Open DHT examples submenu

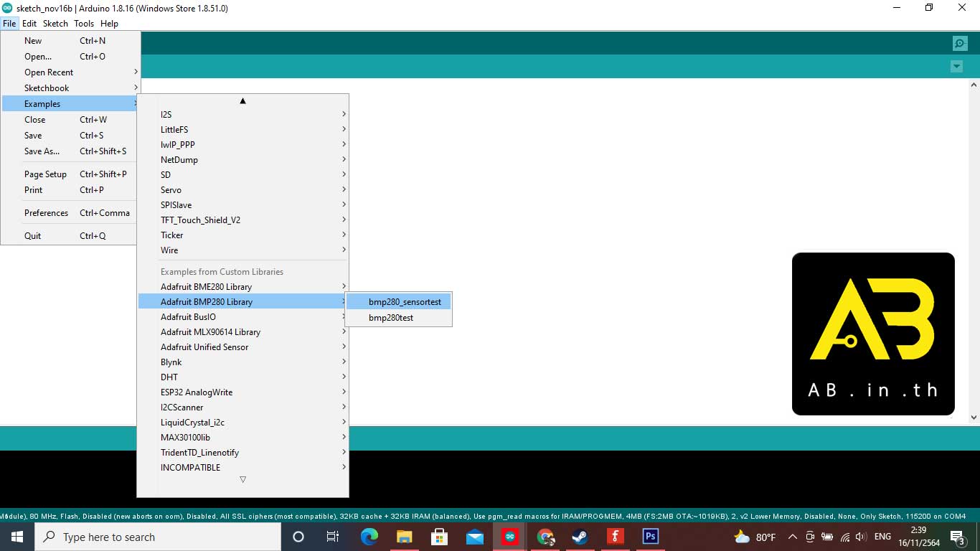tap(242, 377)
